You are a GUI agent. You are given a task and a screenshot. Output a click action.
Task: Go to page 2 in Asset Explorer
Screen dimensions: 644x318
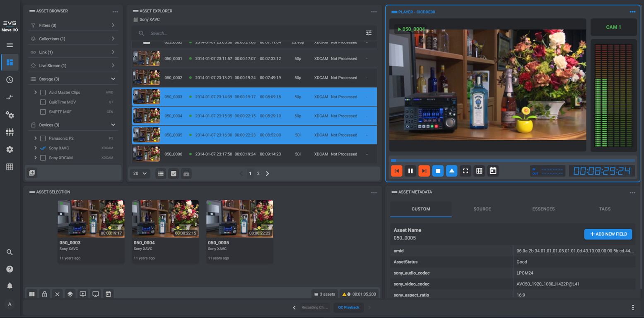tap(258, 174)
